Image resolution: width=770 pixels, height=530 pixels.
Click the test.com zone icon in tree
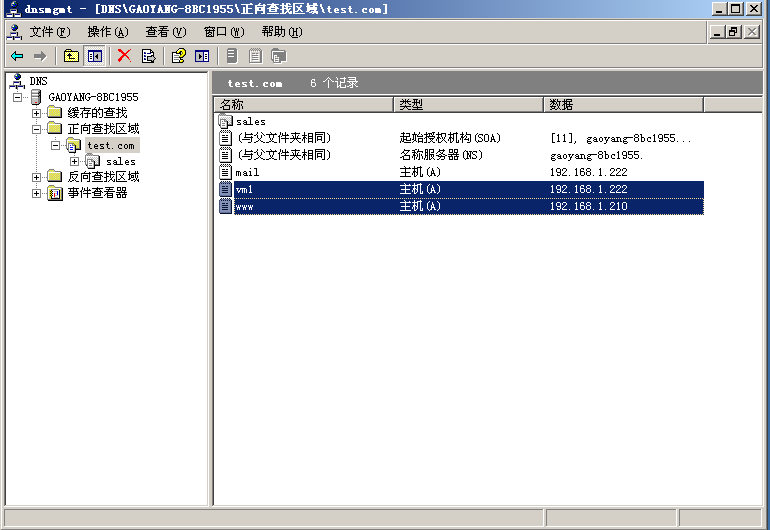tap(74, 145)
